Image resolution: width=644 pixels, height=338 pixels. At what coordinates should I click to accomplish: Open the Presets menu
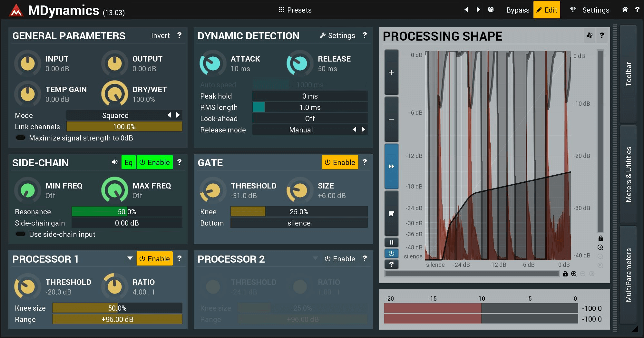[295, 10]
